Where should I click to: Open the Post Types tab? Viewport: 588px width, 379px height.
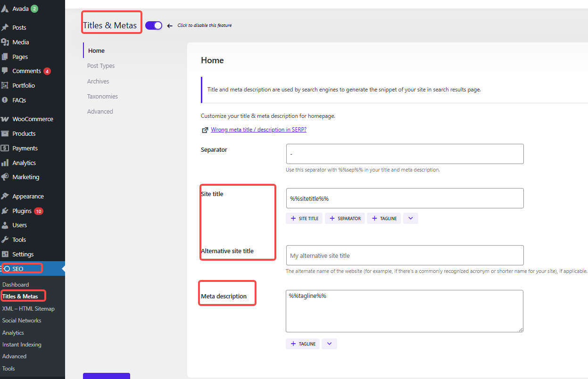(x=101, y=66)
